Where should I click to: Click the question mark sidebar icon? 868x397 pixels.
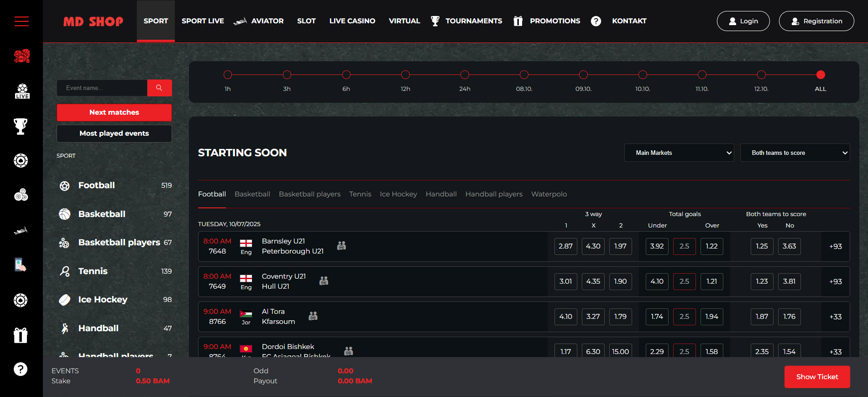[x=21, y=369]
